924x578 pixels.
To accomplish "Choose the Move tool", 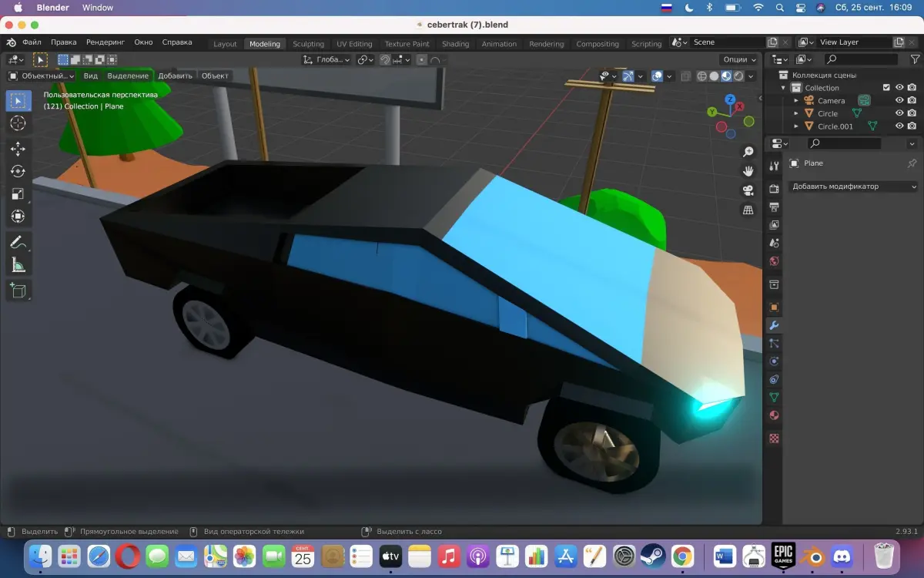I will point(18,149).
